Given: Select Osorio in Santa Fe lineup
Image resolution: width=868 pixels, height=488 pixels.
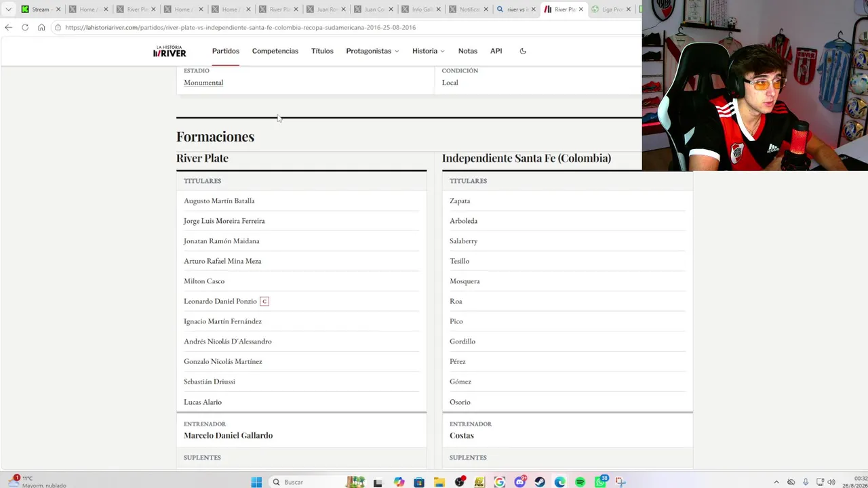Looking at the screenshot, I should [x=460, y=402].
